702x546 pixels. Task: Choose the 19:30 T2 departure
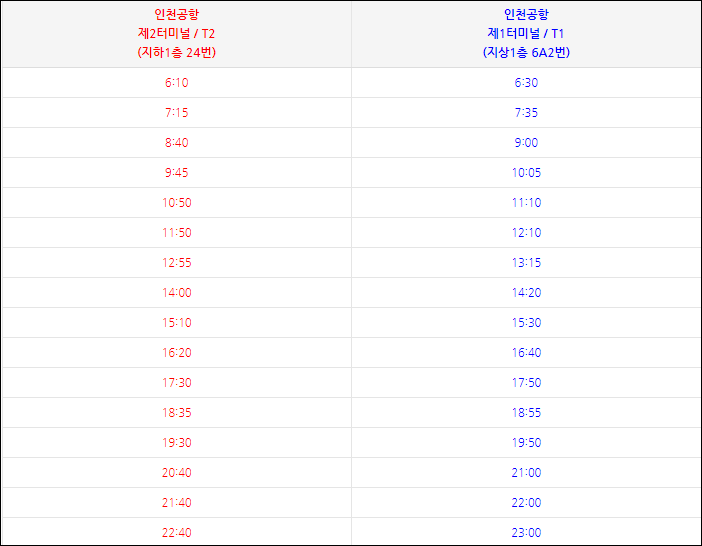(x=176, y=443)
